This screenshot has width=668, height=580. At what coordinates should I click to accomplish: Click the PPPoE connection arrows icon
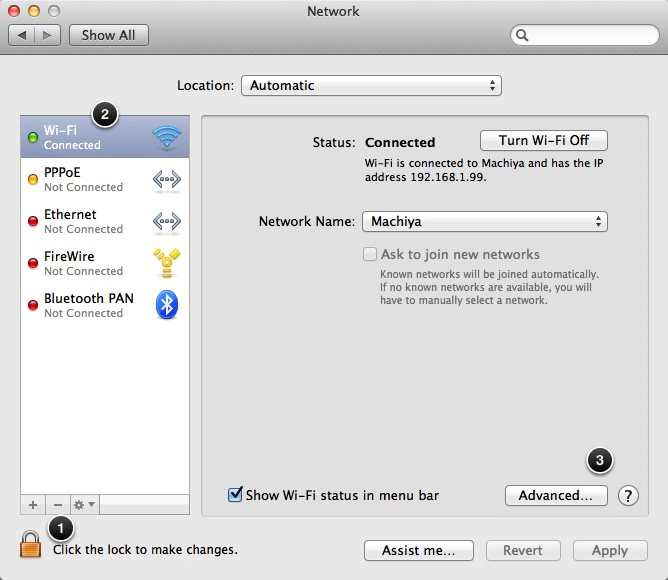pyautogui.click(x=167, y=179)
